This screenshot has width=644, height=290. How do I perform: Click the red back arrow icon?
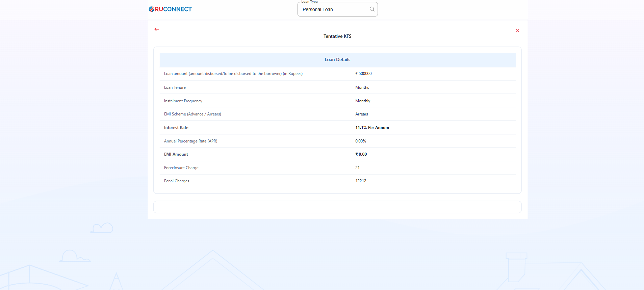(x=157, y=29)
